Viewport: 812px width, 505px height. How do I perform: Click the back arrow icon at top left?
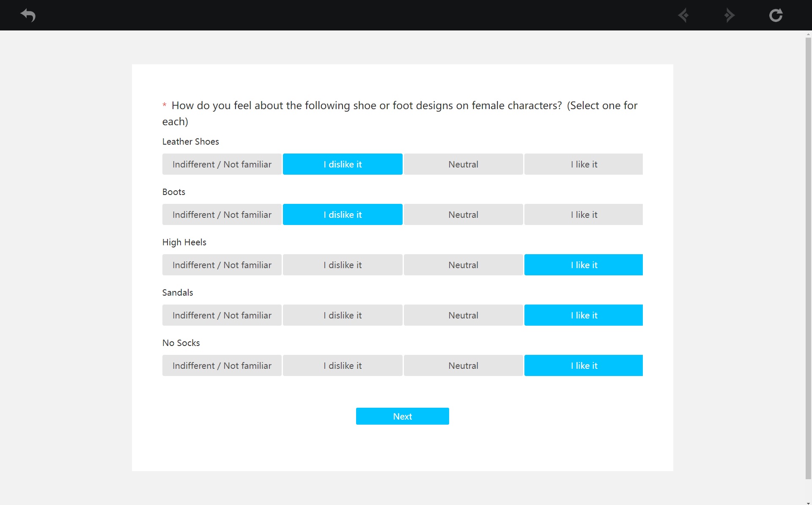(x=28, y=15)
